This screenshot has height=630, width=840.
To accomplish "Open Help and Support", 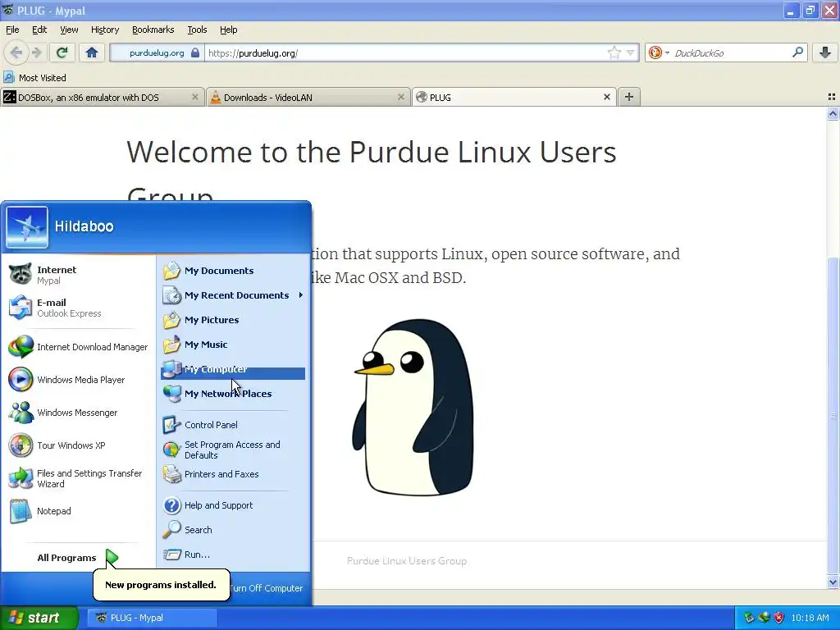I will [x=232, y=505].
